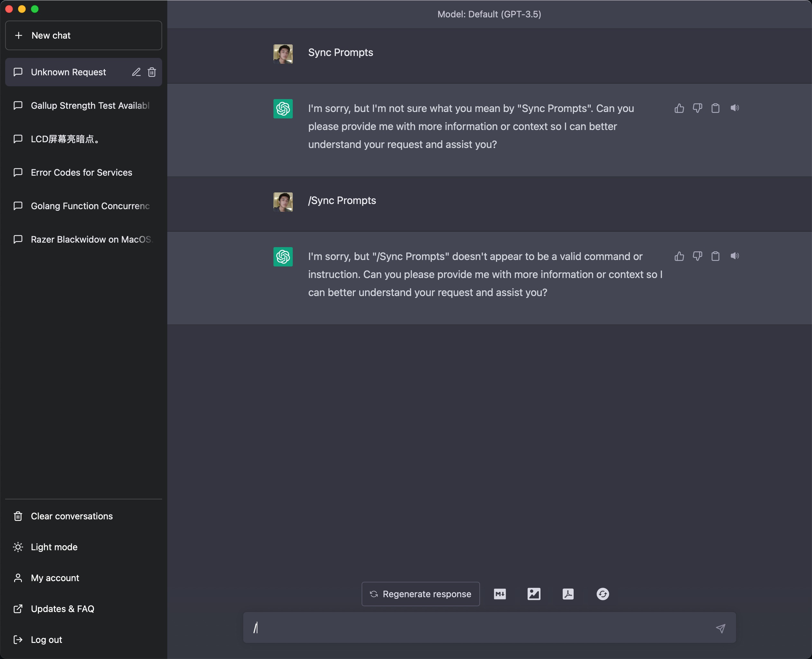Click the Export as PDF icon

tap(568, 594)
